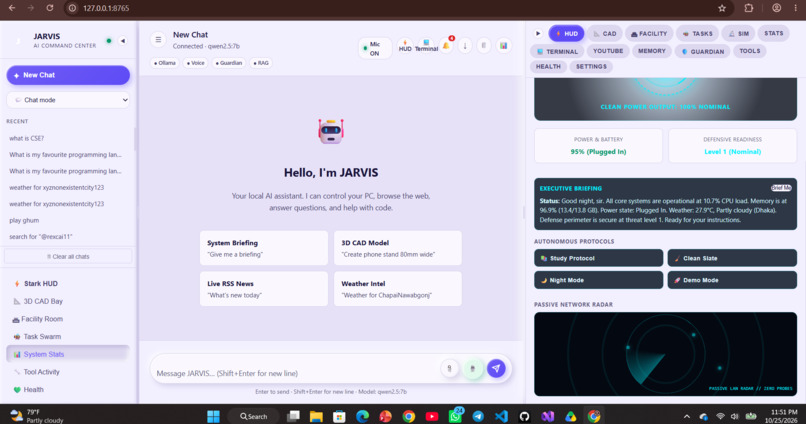Open Facility Room in the sidebar

coord(68,319)
